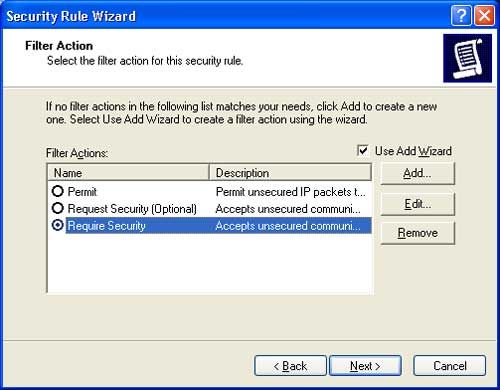500x390 pixels.
Task: Select the Require Security radio button
Action: click(58, 225)
